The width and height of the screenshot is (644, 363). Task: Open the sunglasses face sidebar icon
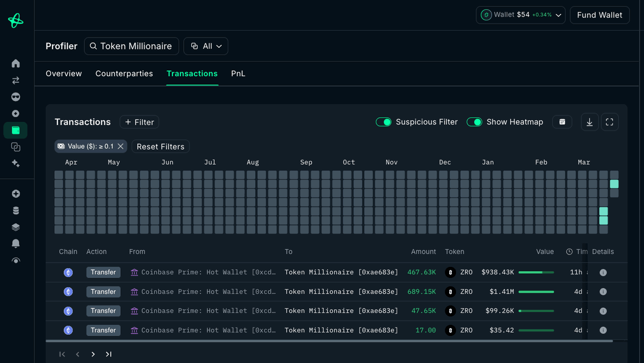tap(16, 97)
